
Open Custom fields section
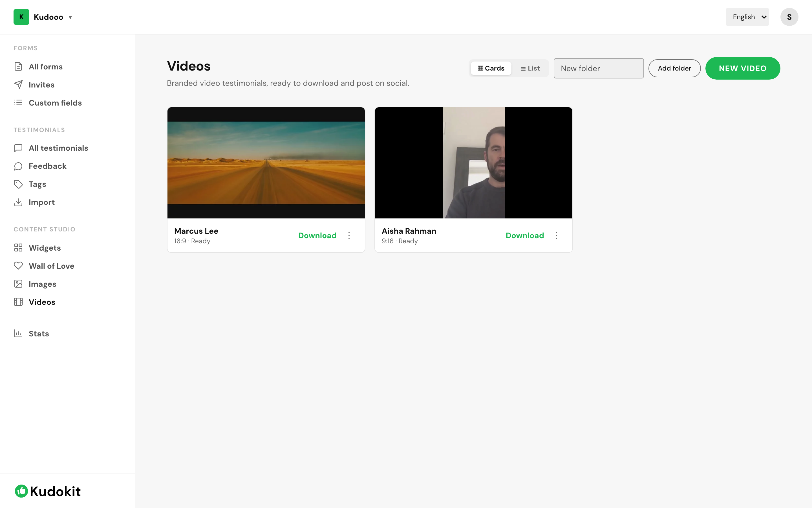(55, 103)
